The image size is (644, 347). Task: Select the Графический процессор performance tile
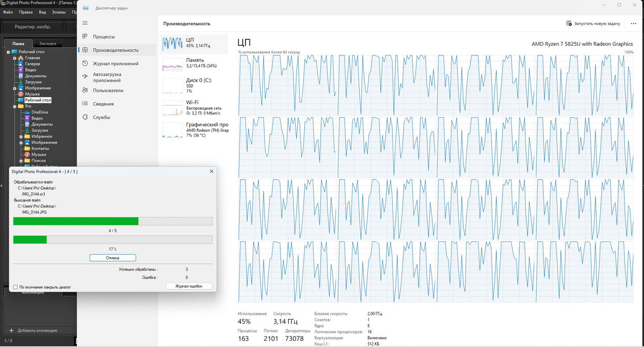[x=194, y=130]
